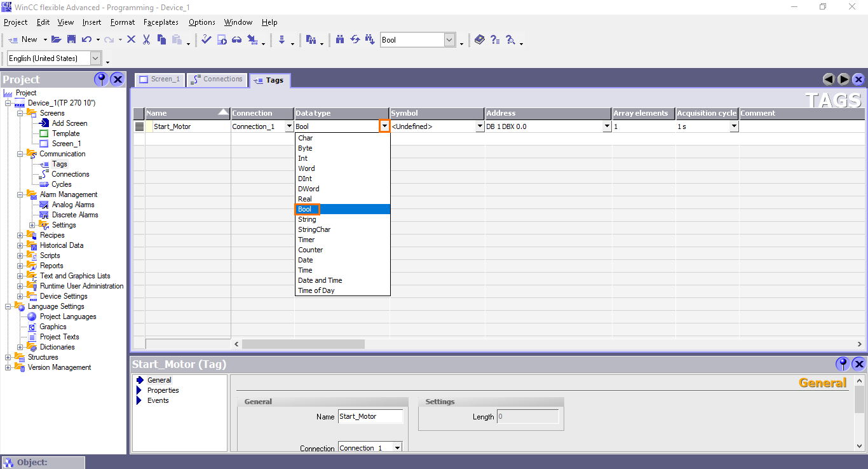The width and height of the screenshot is (868, 469).
Task: Click the binoculars Find icon
Action: click(x=340, y=39)
